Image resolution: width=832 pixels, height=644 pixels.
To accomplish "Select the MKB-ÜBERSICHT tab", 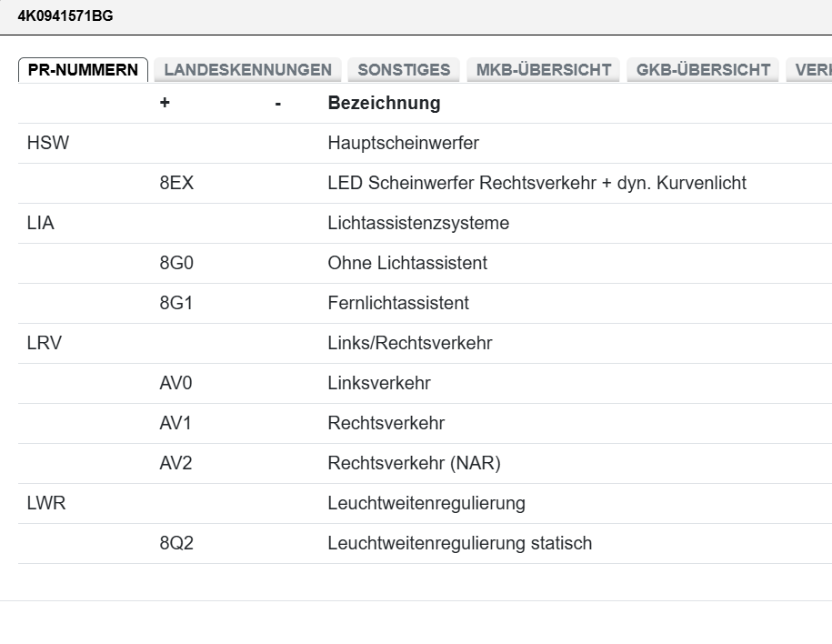I will click(x=543, y=70).
